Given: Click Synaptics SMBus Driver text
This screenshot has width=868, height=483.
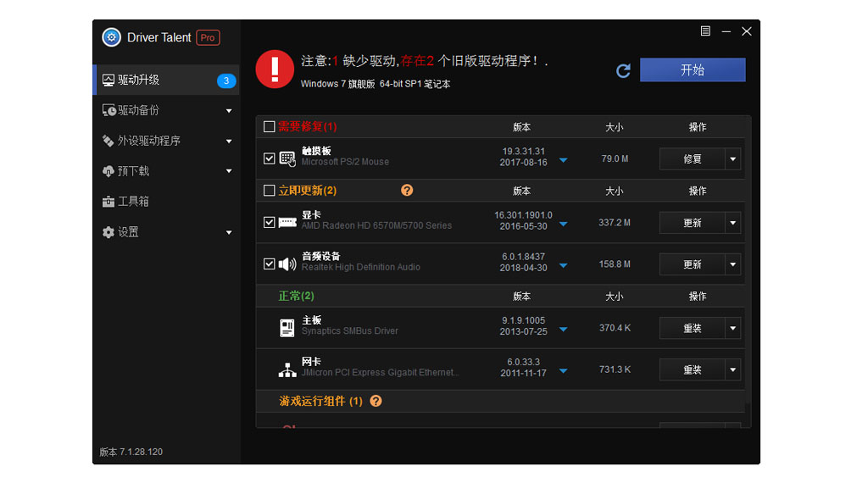Looking at the screenshot, I should coord(349,330).
